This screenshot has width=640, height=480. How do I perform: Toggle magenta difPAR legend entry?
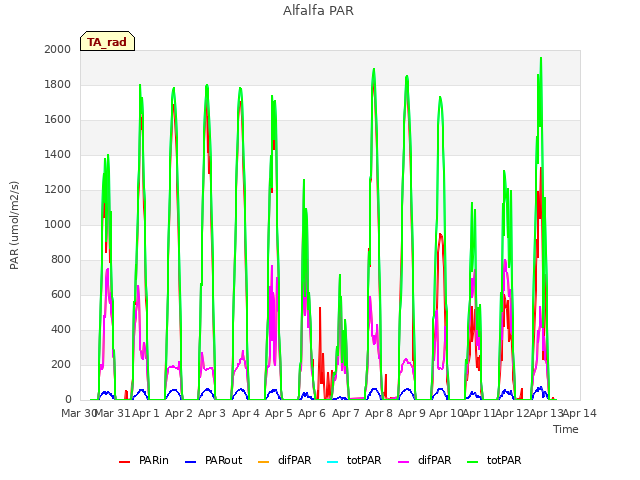424,460
